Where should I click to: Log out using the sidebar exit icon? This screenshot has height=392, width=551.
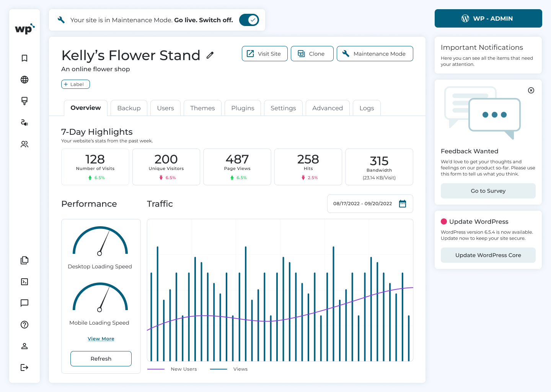[x=24, y=367]
